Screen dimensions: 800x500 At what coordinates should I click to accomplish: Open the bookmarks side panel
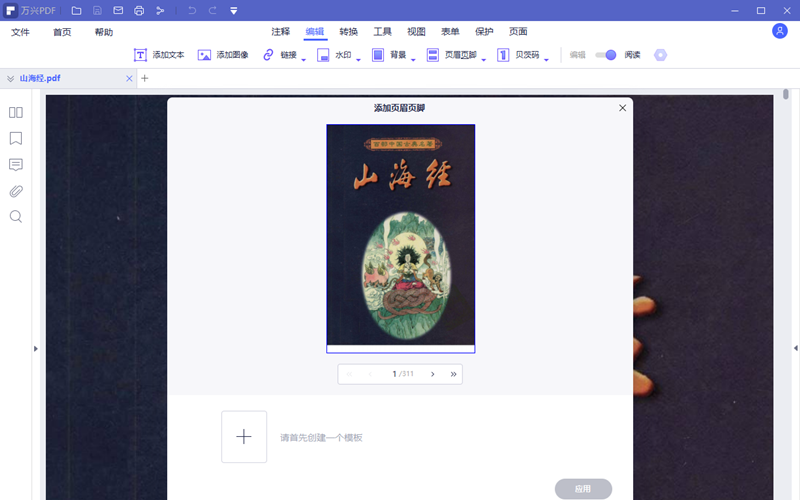click(16, 139)
